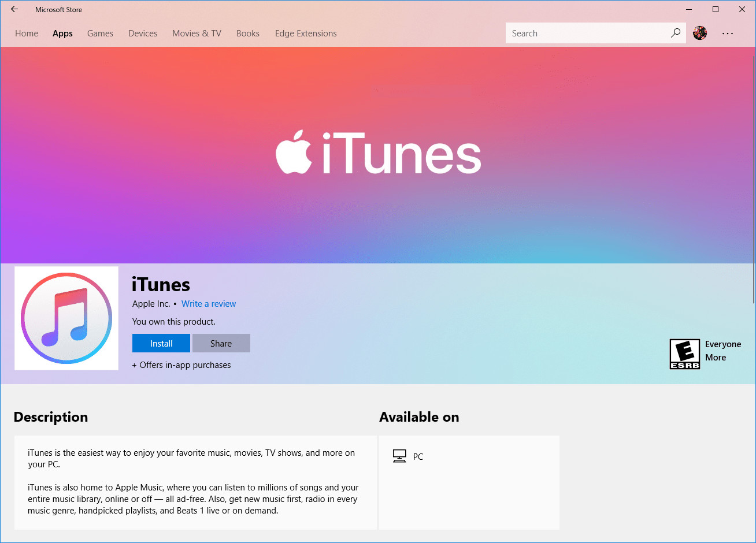This screenshot has height=543, width=756.
Task: Install the iTunes app
Action: point(161,343)
